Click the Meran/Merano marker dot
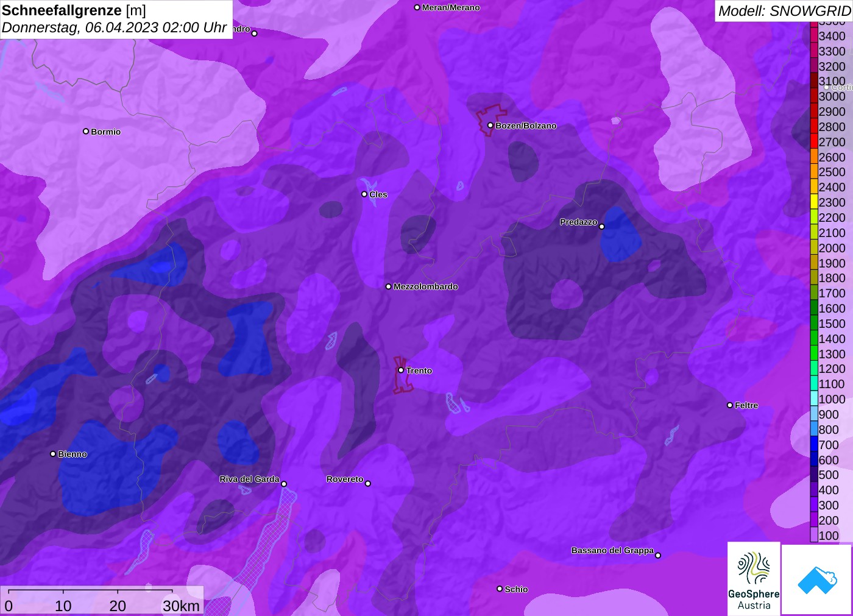 (x=417, y=7)
